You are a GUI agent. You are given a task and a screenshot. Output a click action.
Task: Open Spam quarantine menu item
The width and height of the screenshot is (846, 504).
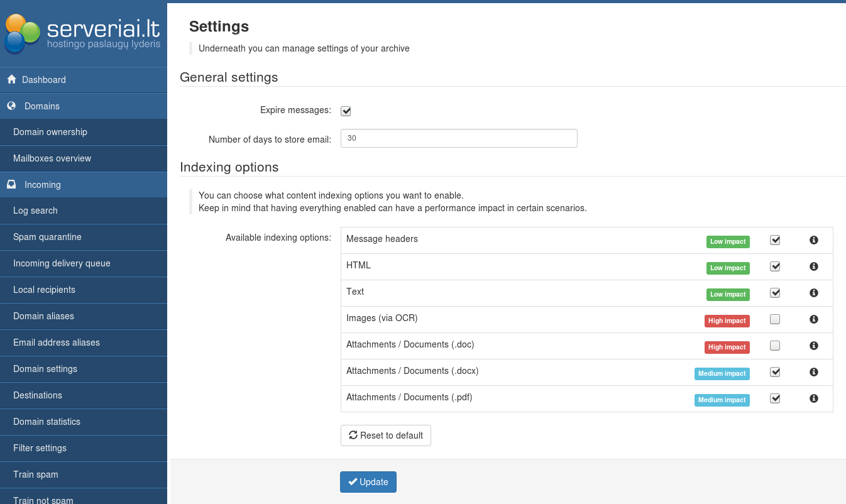tap(47, 237)
